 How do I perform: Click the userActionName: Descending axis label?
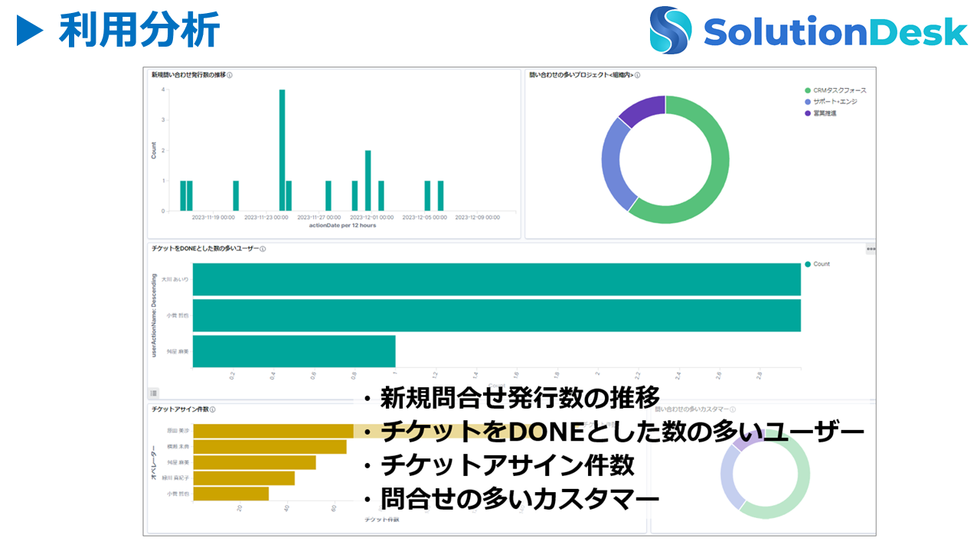[154, 315]
